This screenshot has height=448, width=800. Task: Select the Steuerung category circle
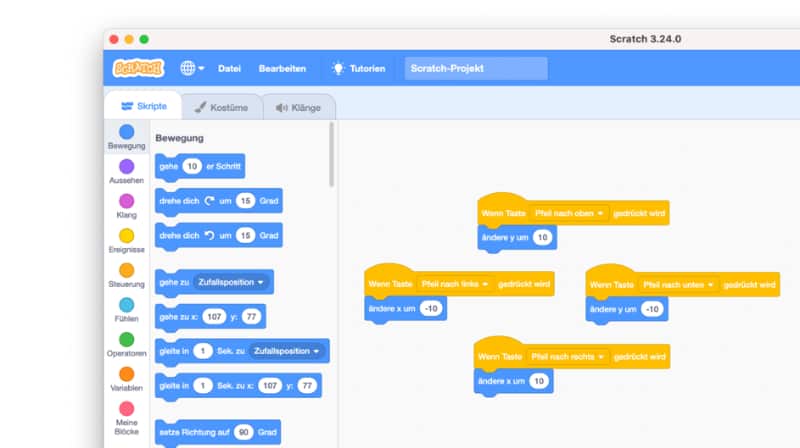tap(127, 270)
